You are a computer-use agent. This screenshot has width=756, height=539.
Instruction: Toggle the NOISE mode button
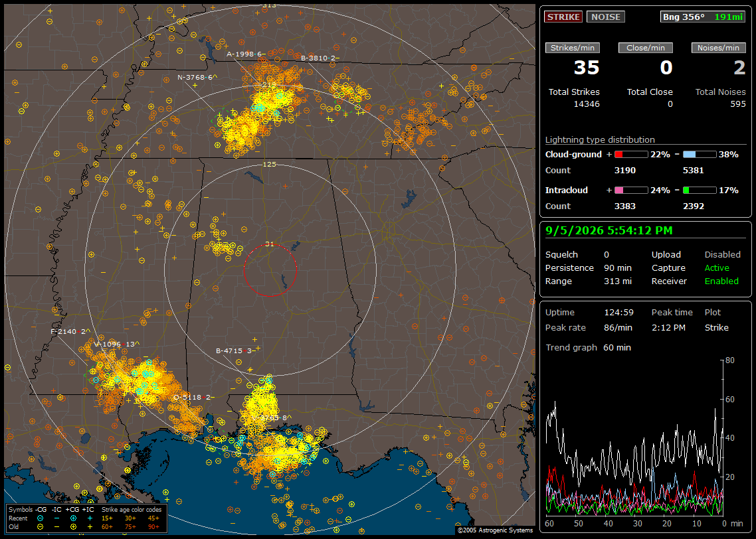606,17
